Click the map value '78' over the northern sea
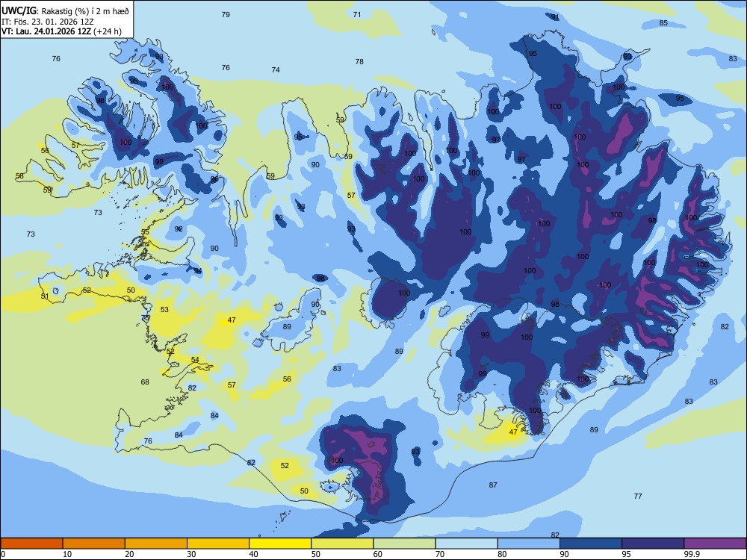The image size is (747, 560). tap(359, 61)
